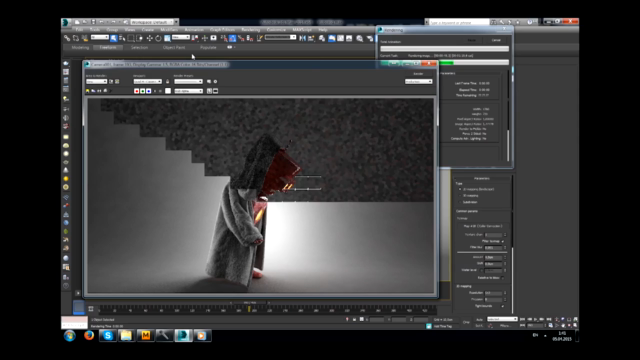This screenshot has height=360, width=640.
Task: Choose the Select and Move tool
Action: pos(149,38)
